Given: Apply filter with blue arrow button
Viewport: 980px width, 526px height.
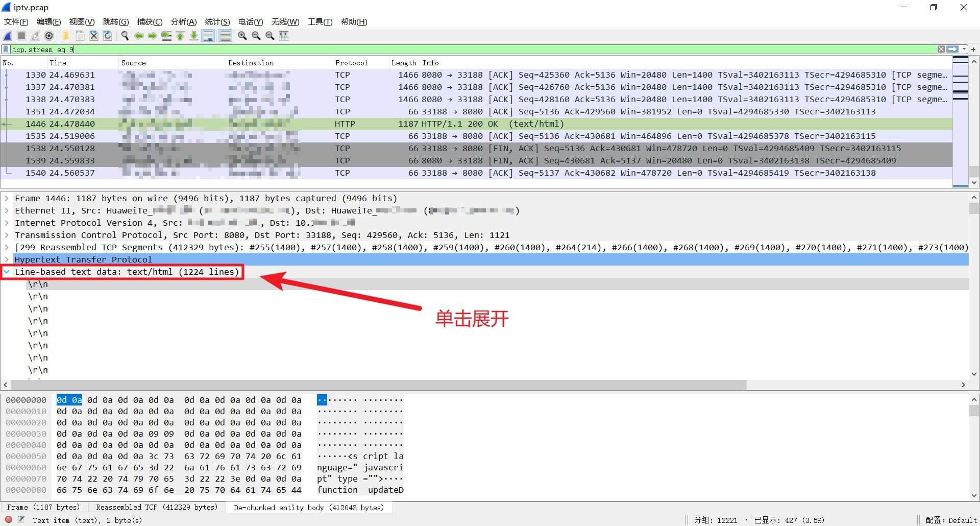Looking at the screenshot, I should pyautogui.click(x=953, y=49).
